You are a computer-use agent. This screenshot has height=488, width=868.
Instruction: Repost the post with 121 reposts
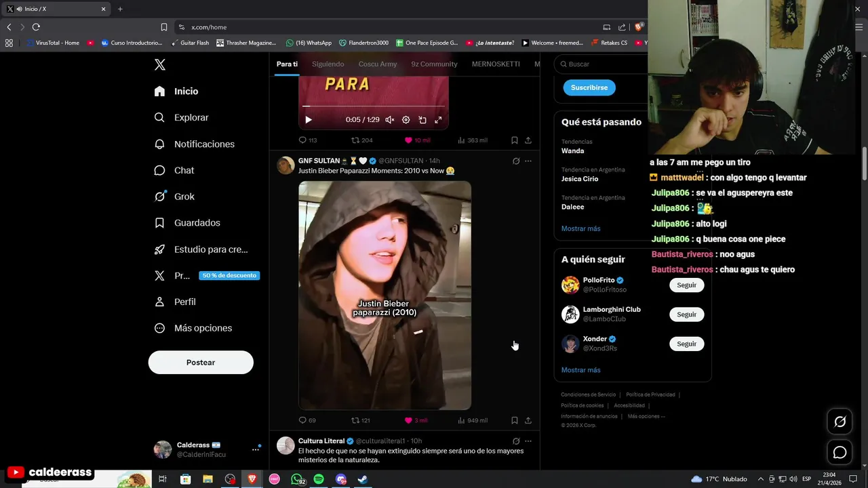(361, 420)
